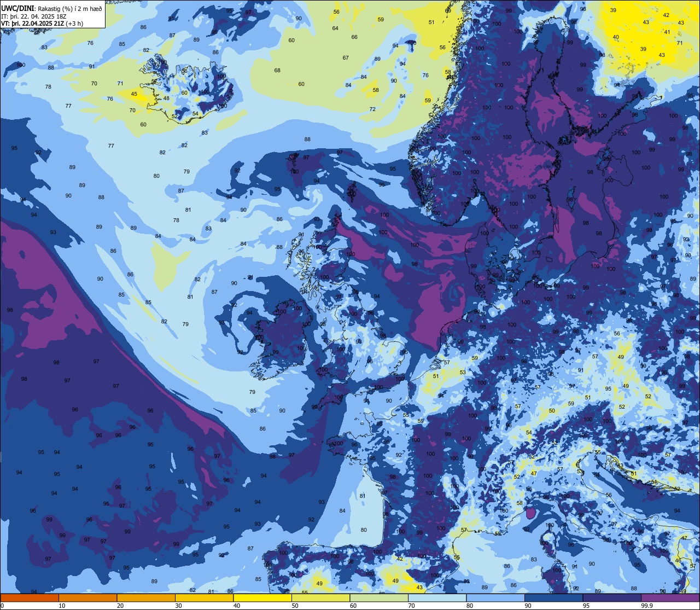Click the '30' tick label on the legend

pos(178,606)
